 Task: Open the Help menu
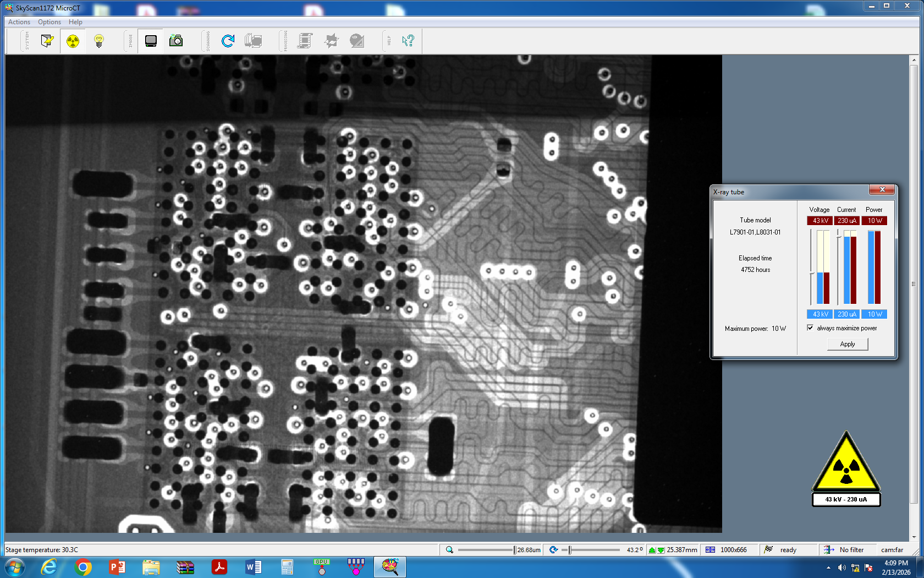[75, 22]
